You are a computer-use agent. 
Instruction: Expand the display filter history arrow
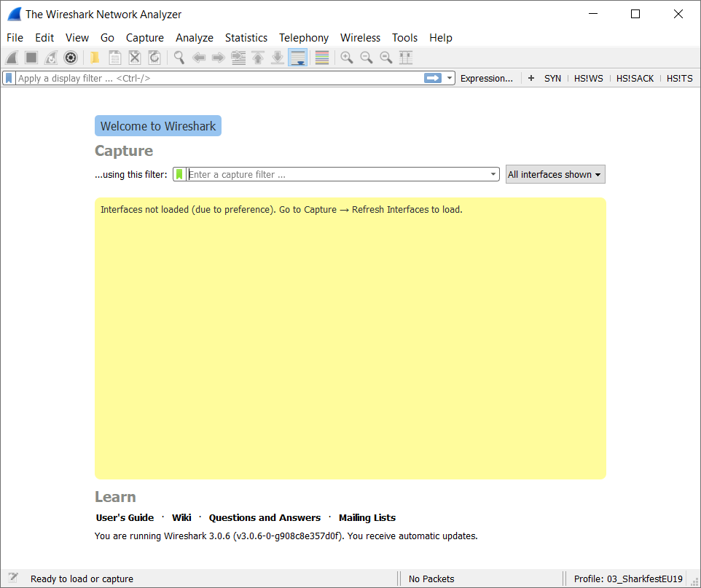tap(450, 78)
